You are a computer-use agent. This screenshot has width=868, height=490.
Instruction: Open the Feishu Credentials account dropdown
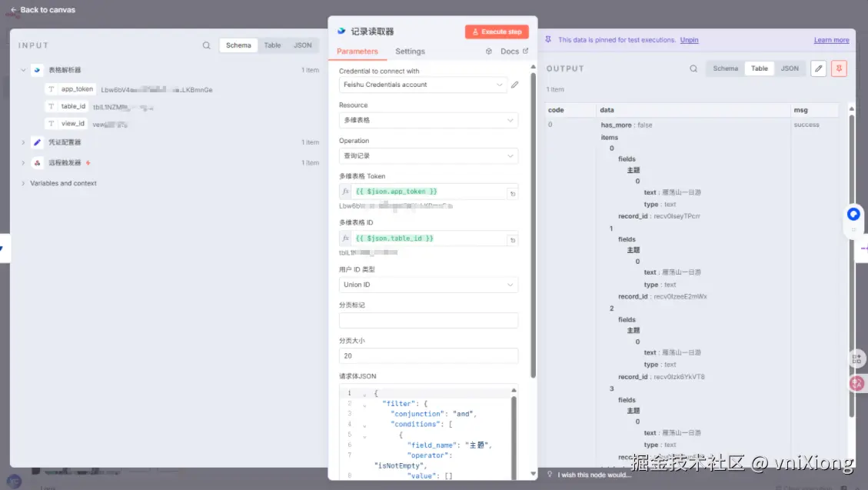(423, 85)
